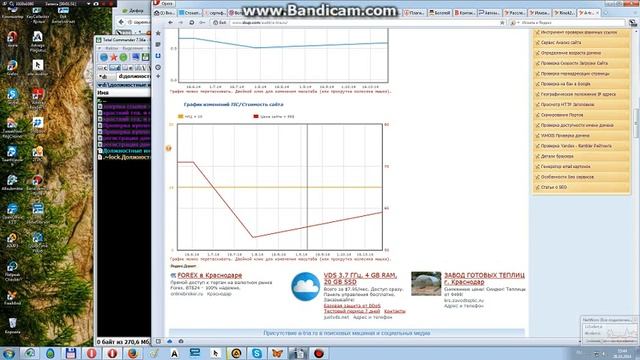
Task: Click the 'Статьи о SEO' link
Action: tap(553, 187)
